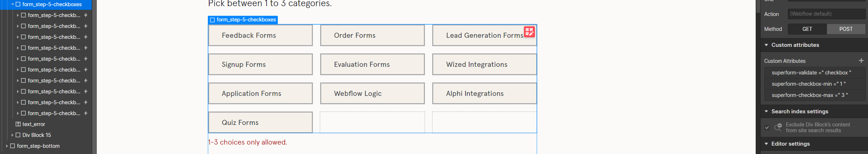The image size is (868, 154).
Task: Click the search exclude magnifier icon
Action: (778, 127)
